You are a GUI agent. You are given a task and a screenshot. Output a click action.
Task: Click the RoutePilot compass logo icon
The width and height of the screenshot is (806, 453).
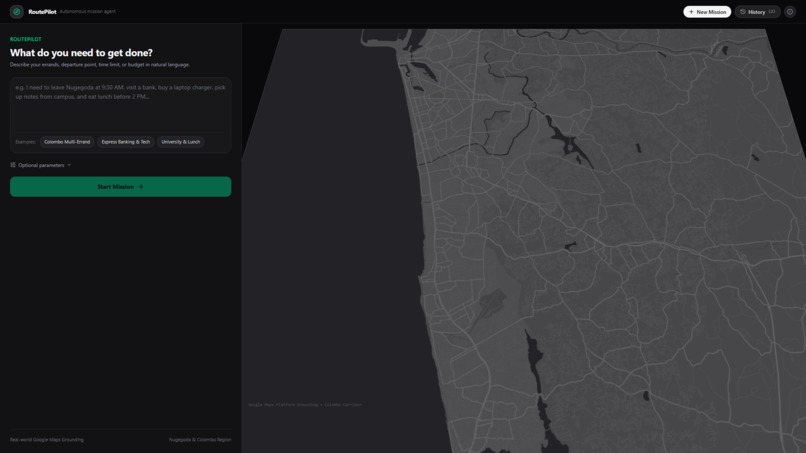(16, 11)
